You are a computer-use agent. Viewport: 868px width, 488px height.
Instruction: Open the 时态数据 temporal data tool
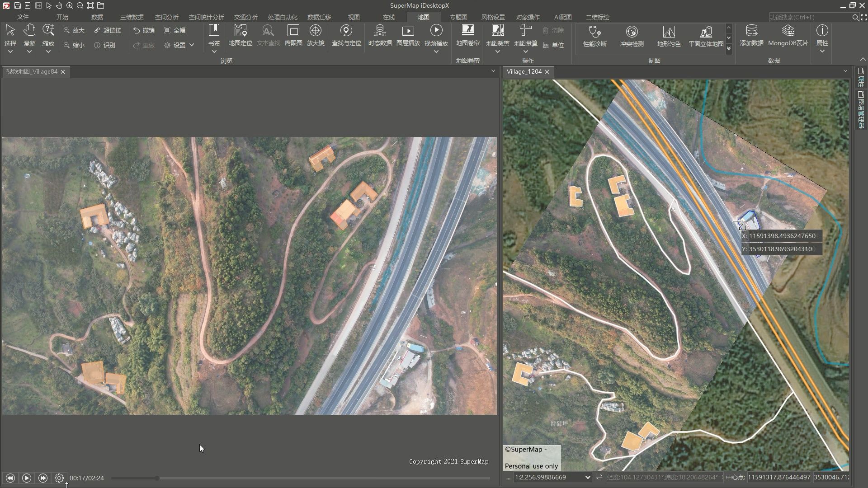pos(380,35)
